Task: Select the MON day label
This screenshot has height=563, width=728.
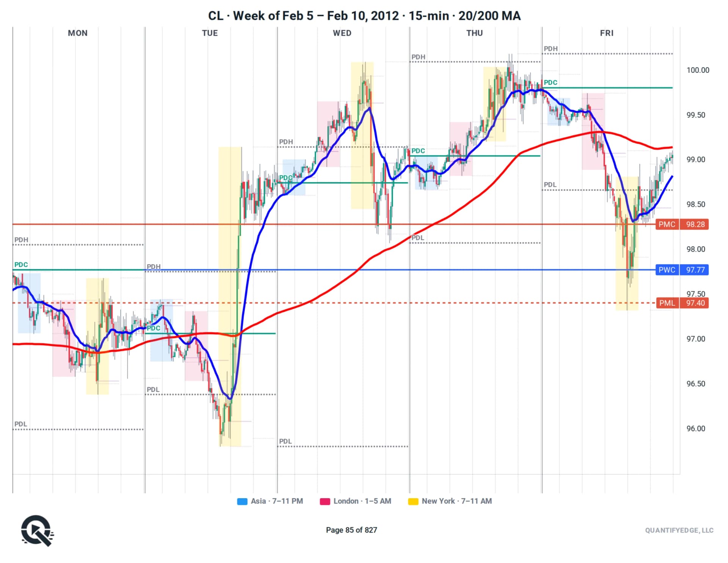Action: point(78,33)
